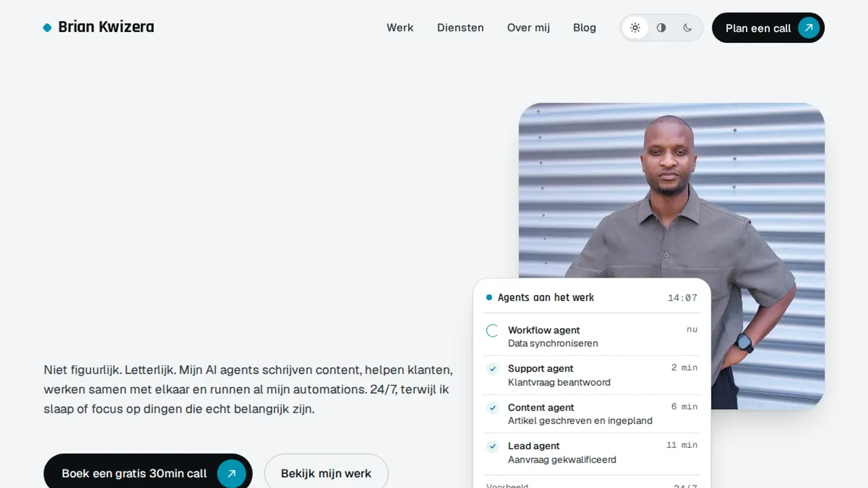
Task: Click the teal dot logo beside Brian Kwizera
Action: click(47, 28)
